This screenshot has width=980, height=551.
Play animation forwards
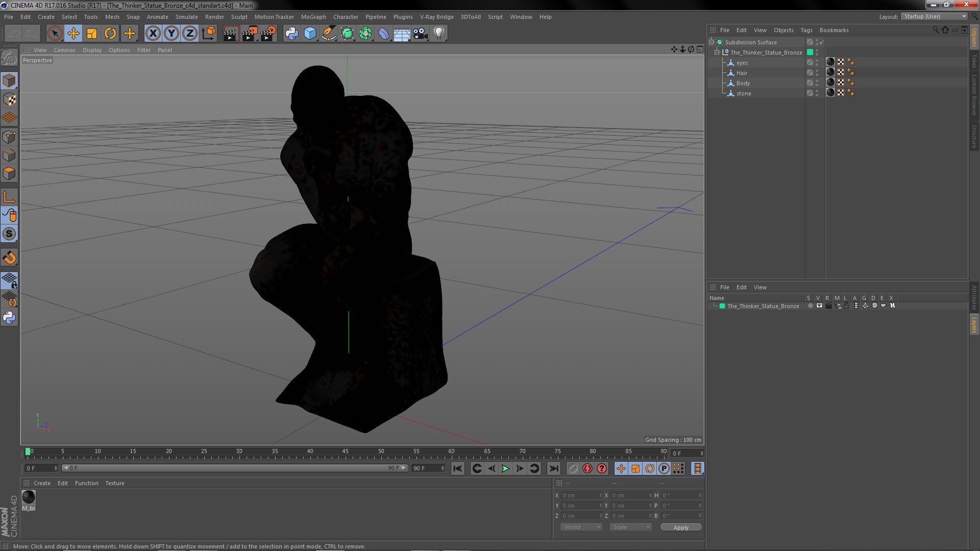(505, 468)
